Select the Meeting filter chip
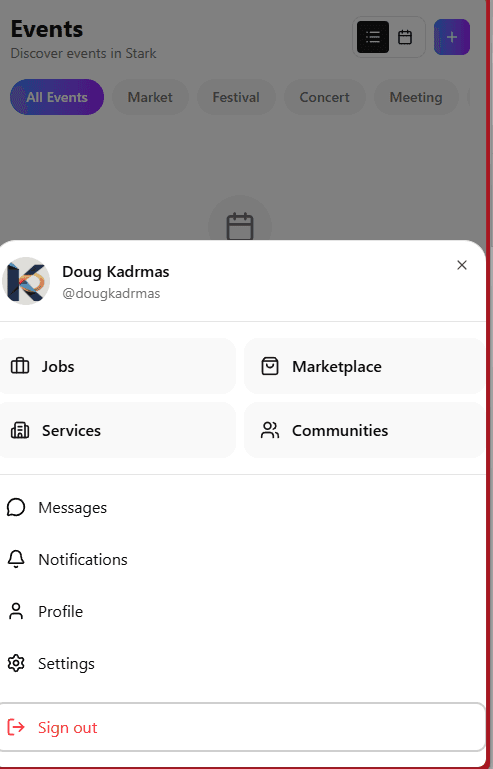 (x=416, y=97)
